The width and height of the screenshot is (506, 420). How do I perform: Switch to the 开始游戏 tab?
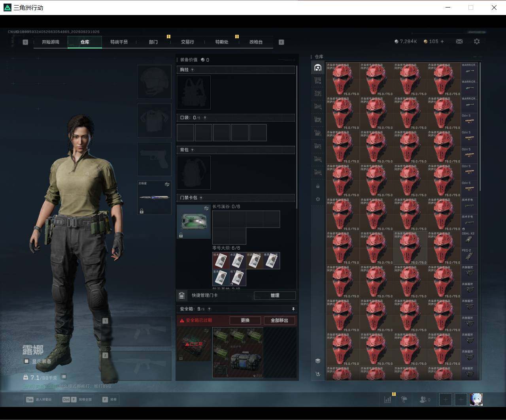click(x=51, y=42)
